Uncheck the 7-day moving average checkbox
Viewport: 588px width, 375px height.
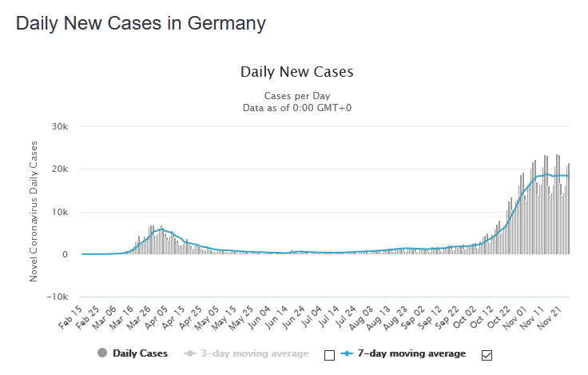pyautogui.click(x=487, y=354)
